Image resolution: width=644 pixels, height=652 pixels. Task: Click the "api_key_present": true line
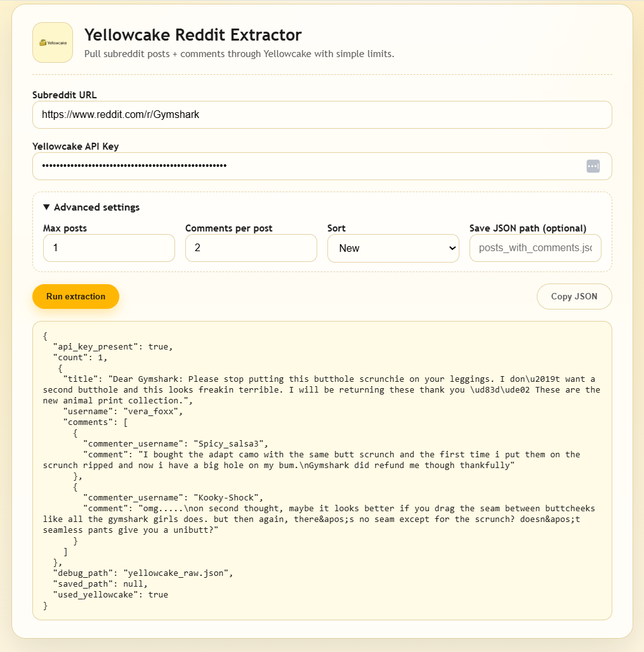click(x=113, y=346)
